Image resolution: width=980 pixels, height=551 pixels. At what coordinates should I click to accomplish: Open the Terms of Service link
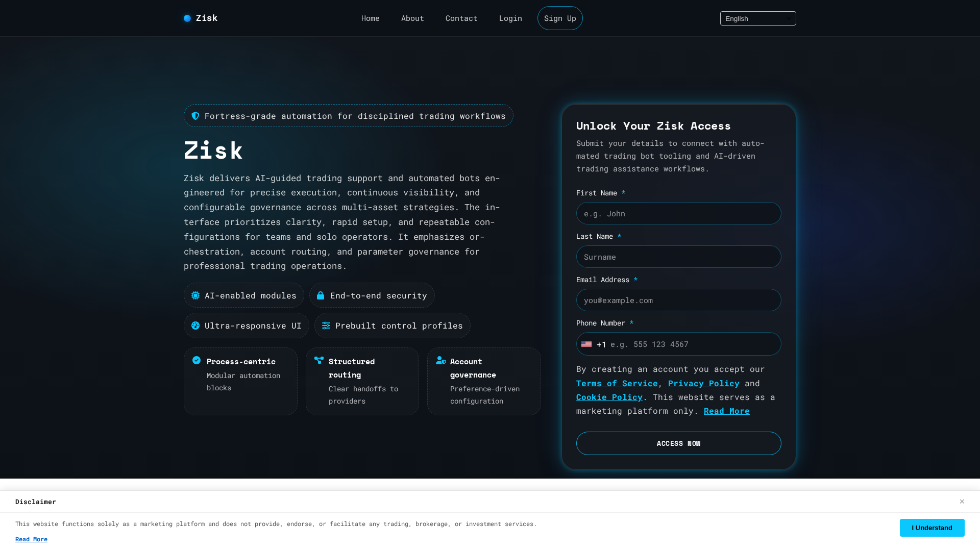pyautogui.click(x=617, y=383)
